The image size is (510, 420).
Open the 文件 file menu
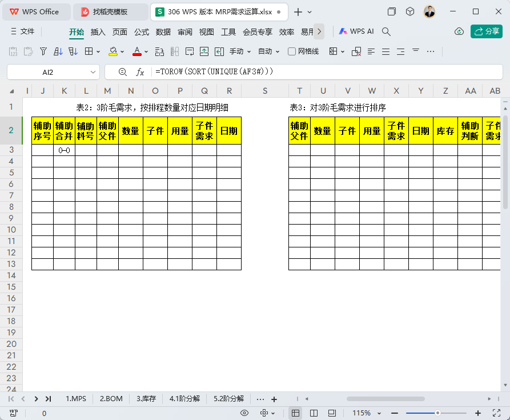22,31
